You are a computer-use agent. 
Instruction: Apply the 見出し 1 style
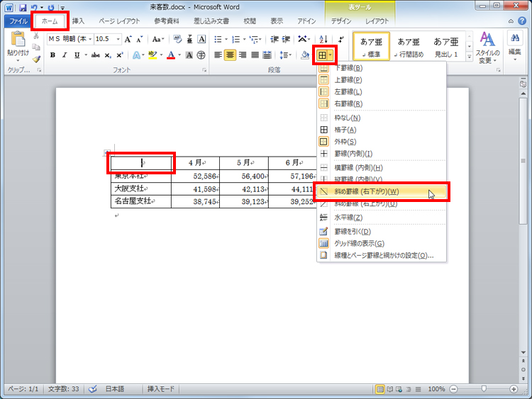tap(446, 47)
